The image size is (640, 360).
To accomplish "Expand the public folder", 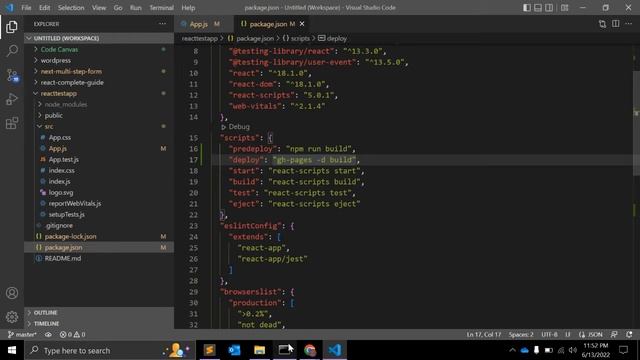I will [x=53, y=116].
